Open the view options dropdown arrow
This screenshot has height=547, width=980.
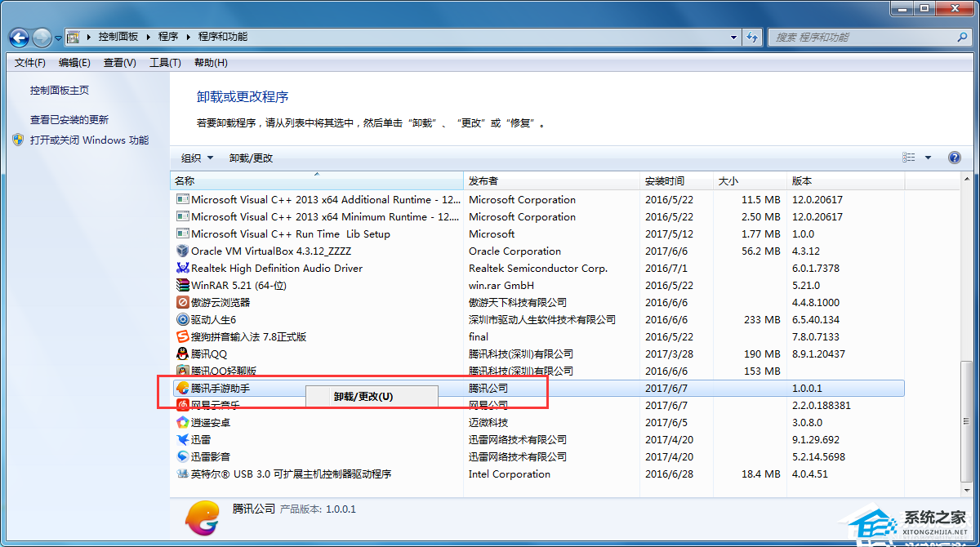pos(928,158)
